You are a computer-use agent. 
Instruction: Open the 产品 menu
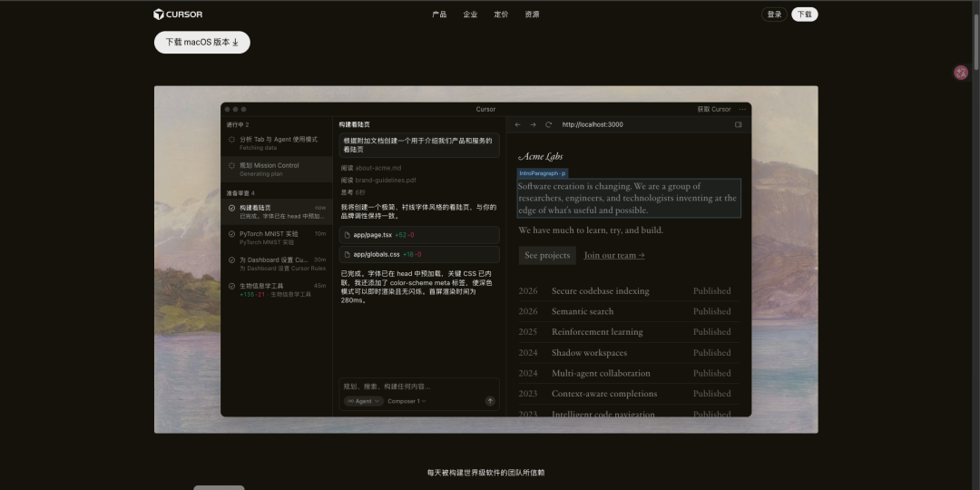pos(439,15)
